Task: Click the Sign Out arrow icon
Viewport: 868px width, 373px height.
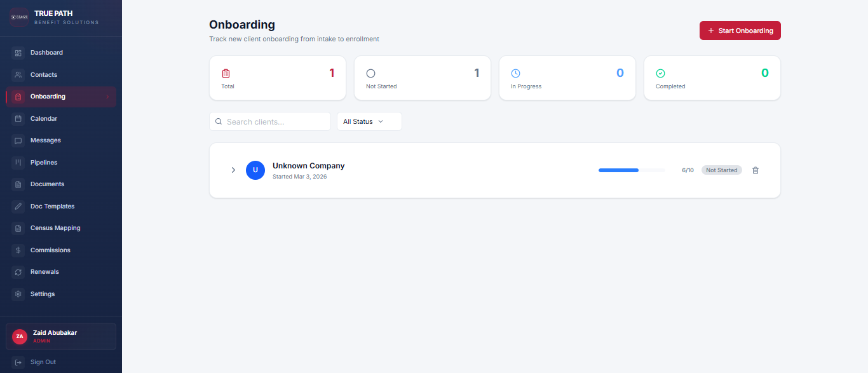Action: coord(18,362)
